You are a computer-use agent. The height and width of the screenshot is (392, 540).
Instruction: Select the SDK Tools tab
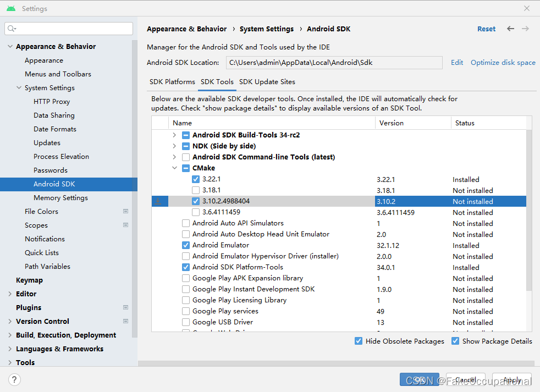coord(217,81)
